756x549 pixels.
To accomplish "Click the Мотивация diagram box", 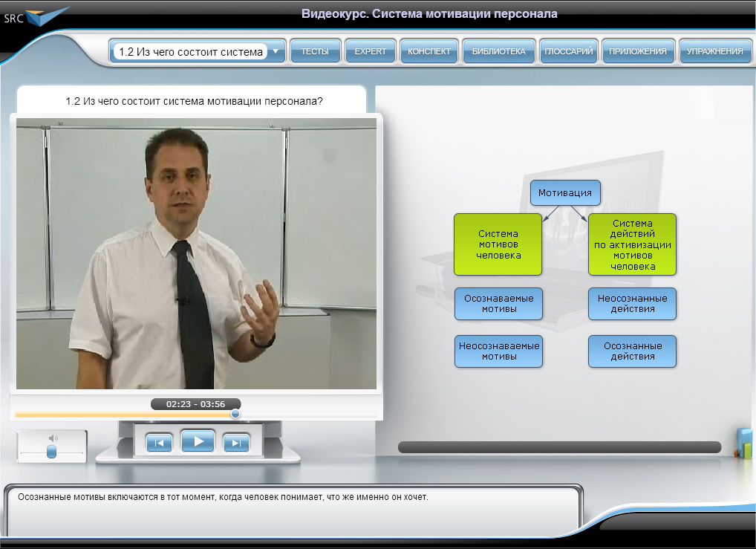I will [x=565, y=193].
